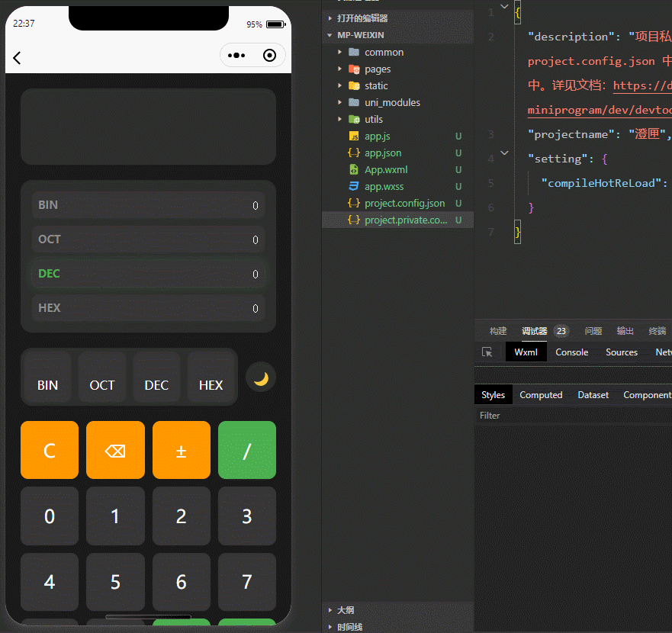Open the Wxml debugger tab
Viewport: 672px width, 633px height.
coord(526,352)
